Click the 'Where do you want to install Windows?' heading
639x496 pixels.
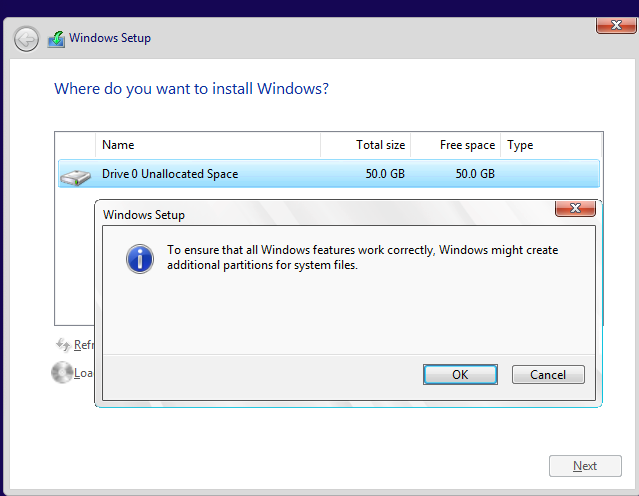click(192, 89)
